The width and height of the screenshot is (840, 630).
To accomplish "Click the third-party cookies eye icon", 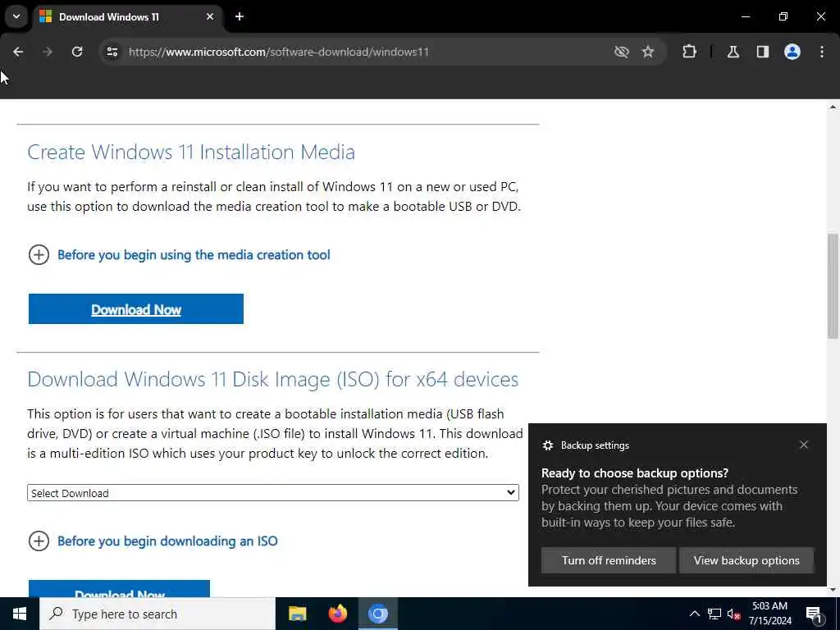I will pyautogui.click(x=622, y=52).
